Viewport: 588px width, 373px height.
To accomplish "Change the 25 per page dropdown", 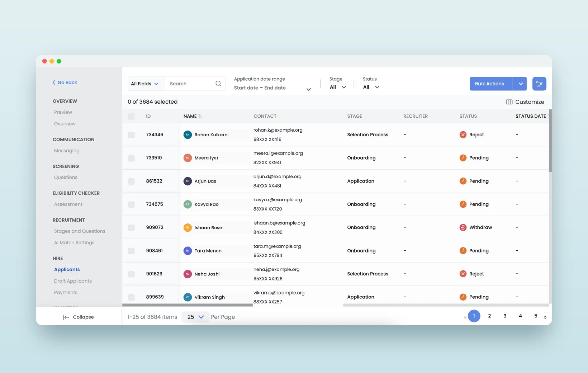I will click(x=195, y=317).
